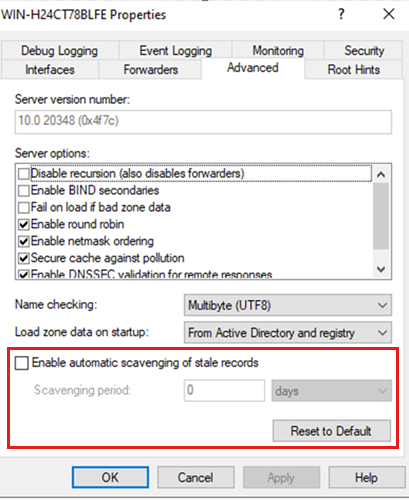Click the server options scroll-up arrow
409x500 pixels.
coord(381,174)
